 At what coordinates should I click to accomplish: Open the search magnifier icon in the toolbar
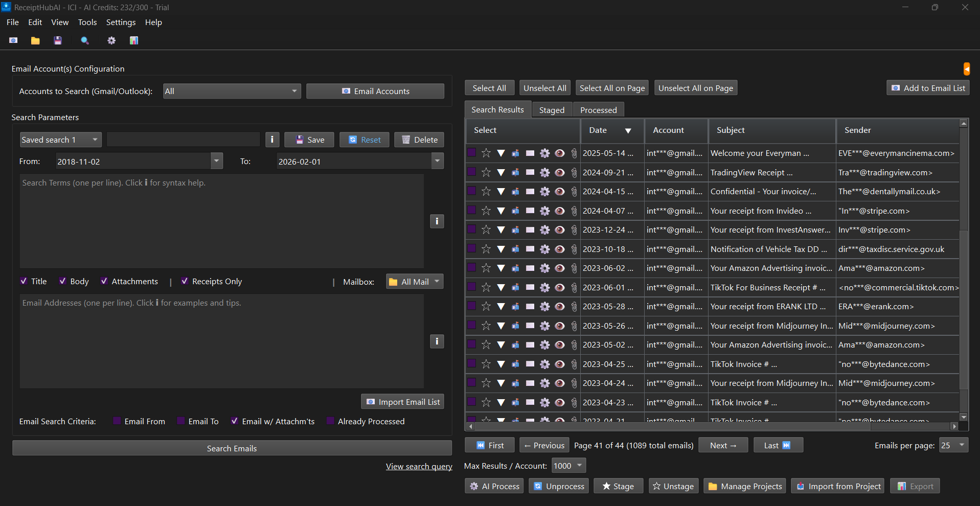coord(84,40)
